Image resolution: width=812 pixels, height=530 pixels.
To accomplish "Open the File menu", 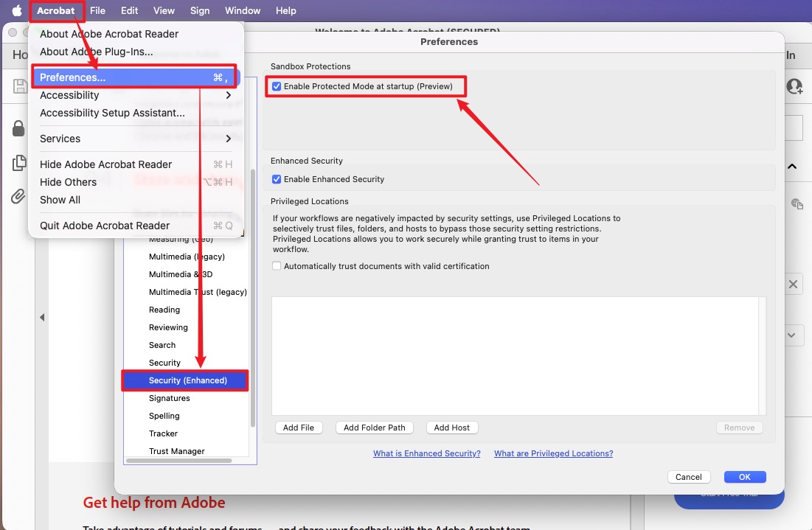I will (x=97, y=10).
